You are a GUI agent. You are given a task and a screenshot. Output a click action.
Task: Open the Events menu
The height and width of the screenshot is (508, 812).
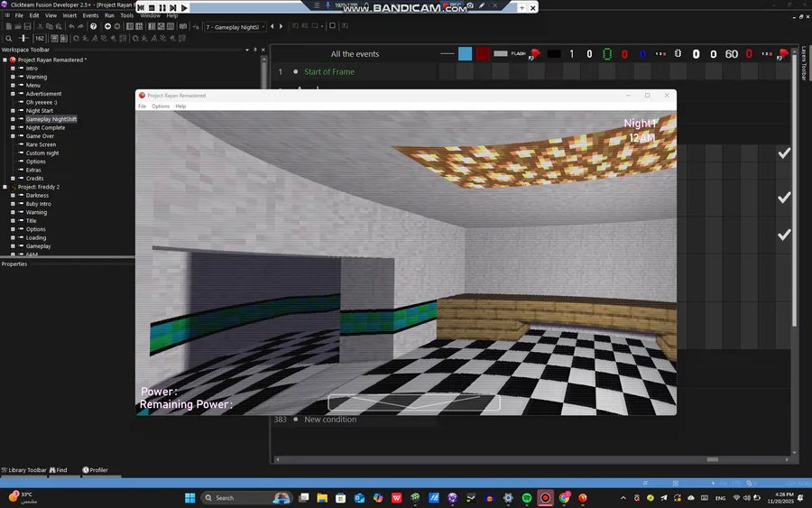90,15
